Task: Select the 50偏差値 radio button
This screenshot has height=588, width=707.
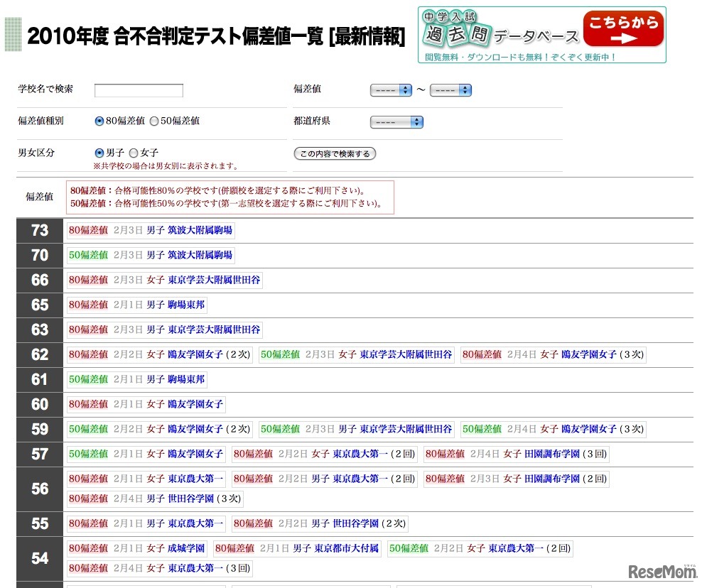Action: tap(154, 121)
